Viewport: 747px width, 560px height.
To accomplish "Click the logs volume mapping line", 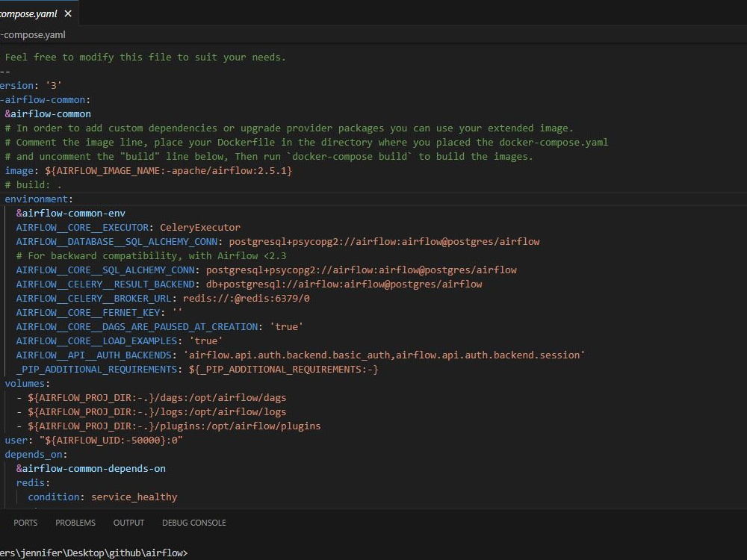I will coord(152,412).
